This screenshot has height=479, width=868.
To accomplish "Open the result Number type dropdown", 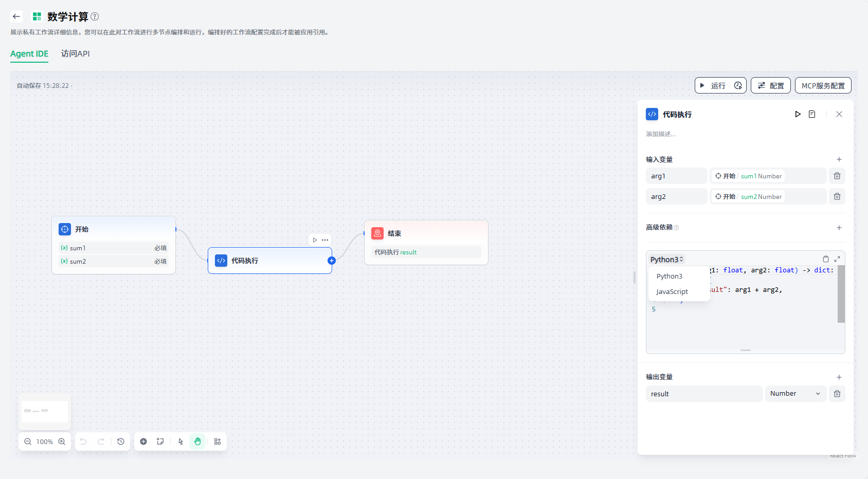I will 795,394.
